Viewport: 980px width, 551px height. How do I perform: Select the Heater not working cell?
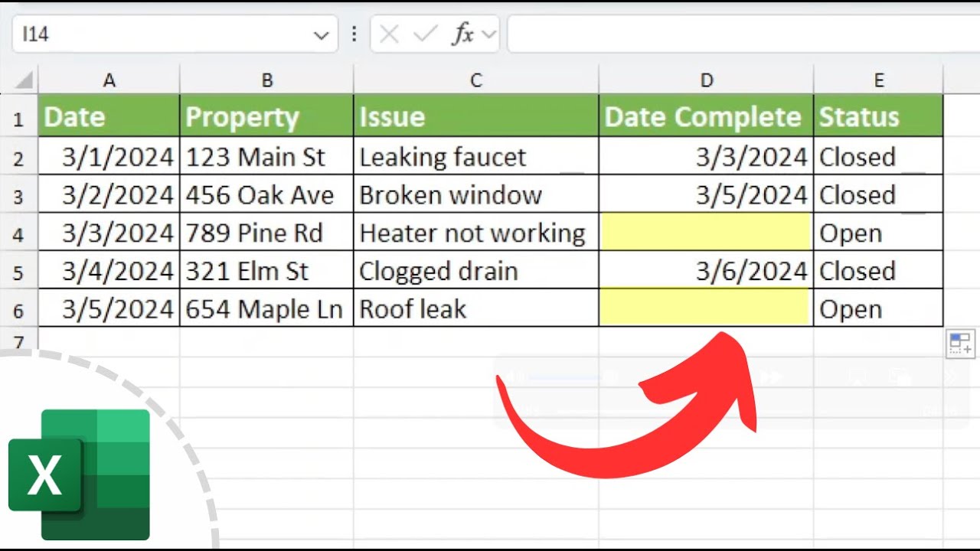[476, 233]
